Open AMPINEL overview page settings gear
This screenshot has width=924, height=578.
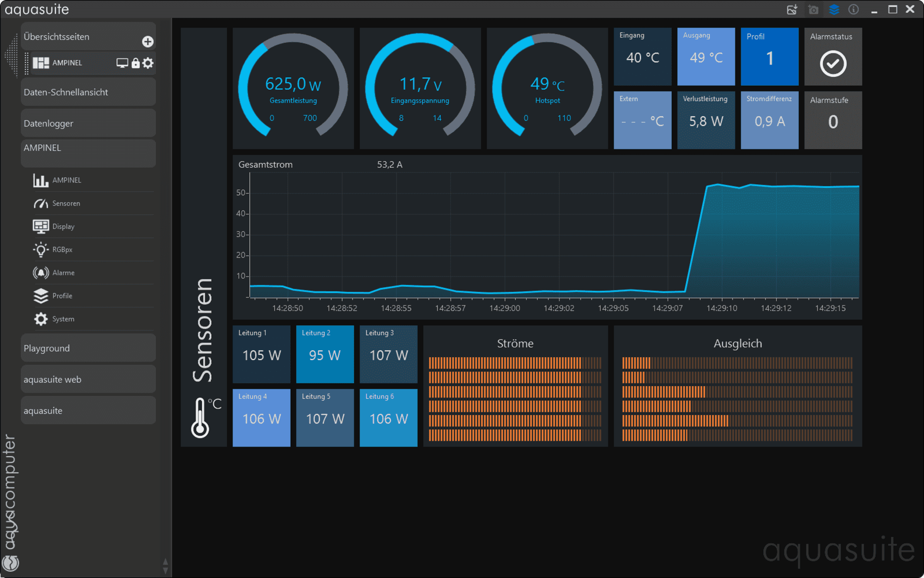tap(148, 63)
